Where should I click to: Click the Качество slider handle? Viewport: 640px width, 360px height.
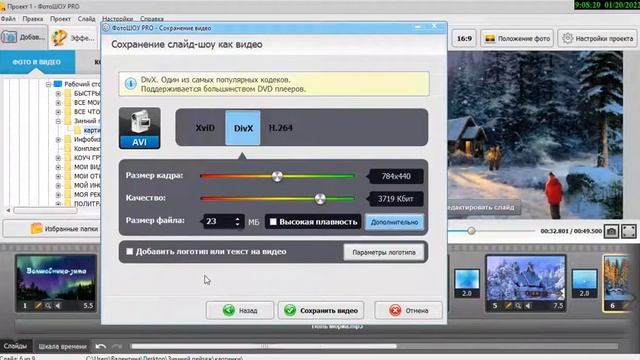(x=320, y=199)
